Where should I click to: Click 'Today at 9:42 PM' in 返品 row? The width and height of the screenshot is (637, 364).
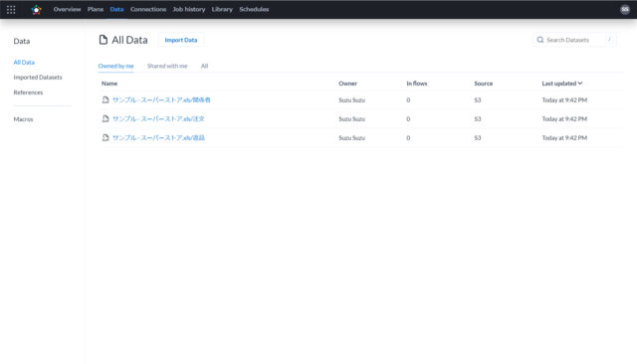pyautogui.click(x=564, y=137)
